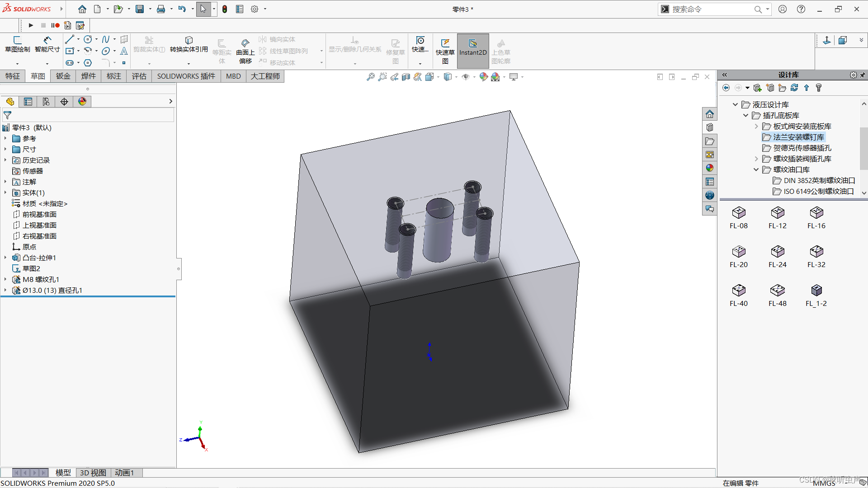This screenshot has width=868, height=488.
Task: Create a new document
Action: pos(97,9)
